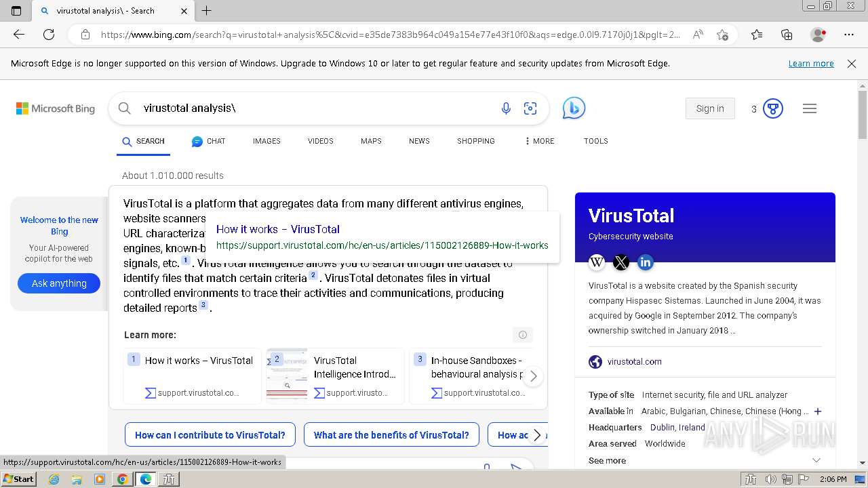
Task: Expand the MORE dropdown
Action: coord(539,141)
